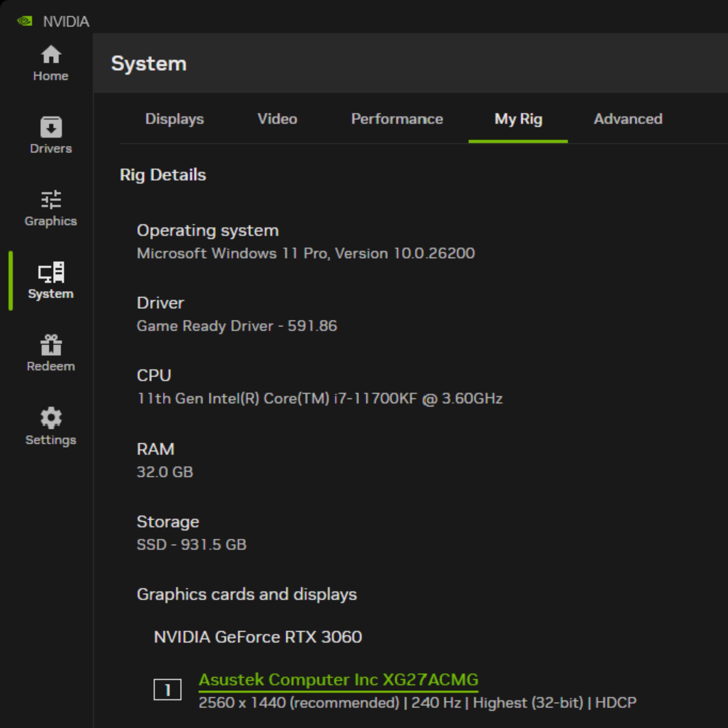Open the Graphics sliders icon
The image size is (728, 728).
pyautogui.click(x=51, y=199)
